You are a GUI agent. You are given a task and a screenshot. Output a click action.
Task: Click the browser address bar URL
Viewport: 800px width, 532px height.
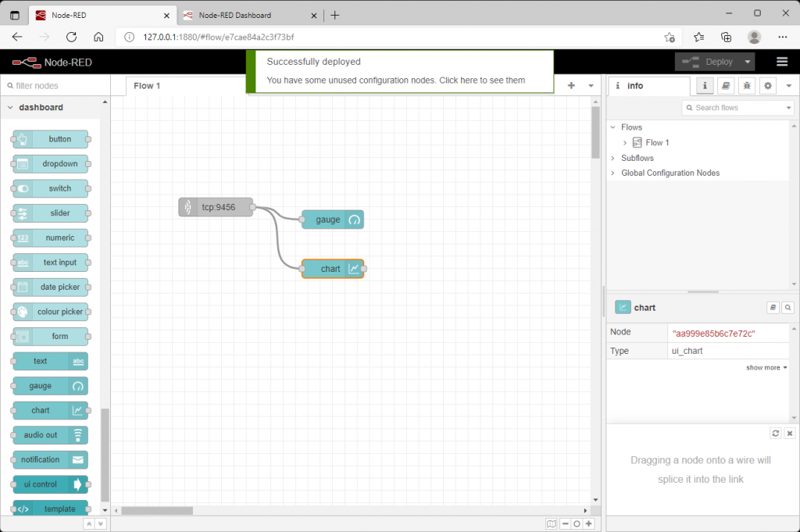219,37
